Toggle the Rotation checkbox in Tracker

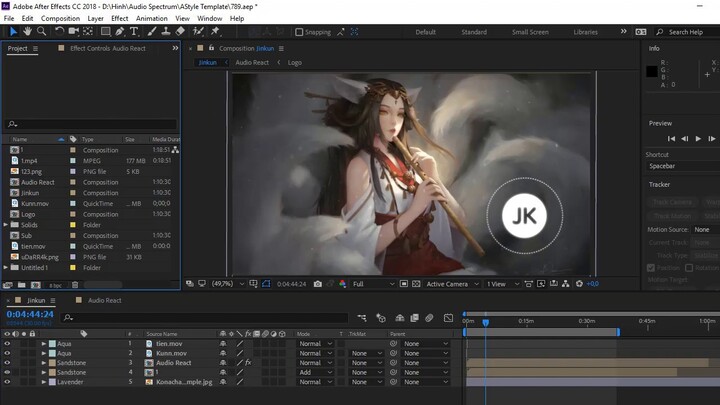[689, 268]
